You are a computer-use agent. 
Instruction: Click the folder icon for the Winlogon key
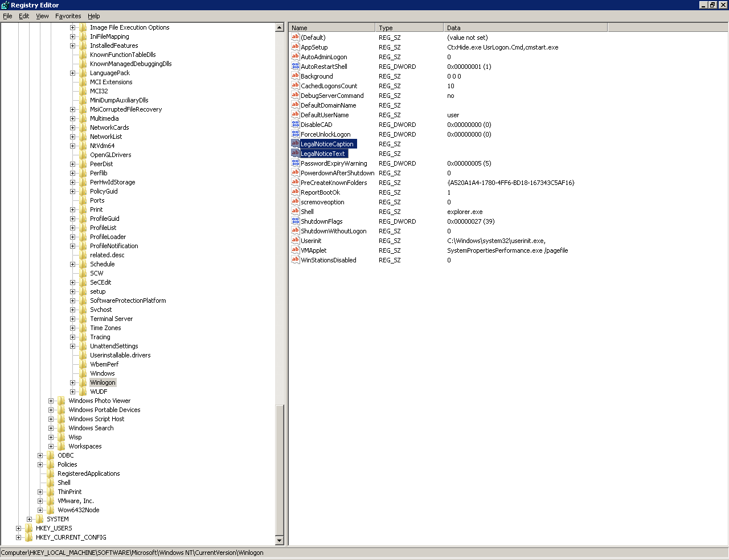pyautogui.click(x=83, y=382)
